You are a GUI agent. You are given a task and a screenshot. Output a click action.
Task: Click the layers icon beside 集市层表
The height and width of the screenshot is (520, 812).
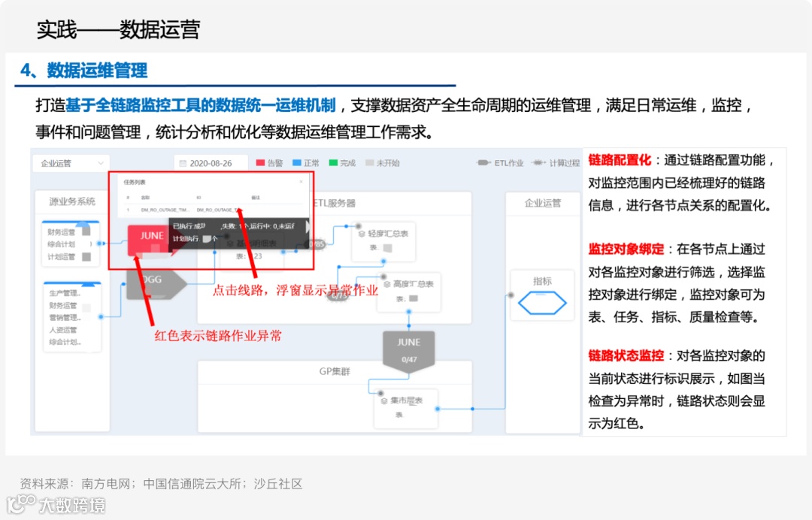(383, 401)
